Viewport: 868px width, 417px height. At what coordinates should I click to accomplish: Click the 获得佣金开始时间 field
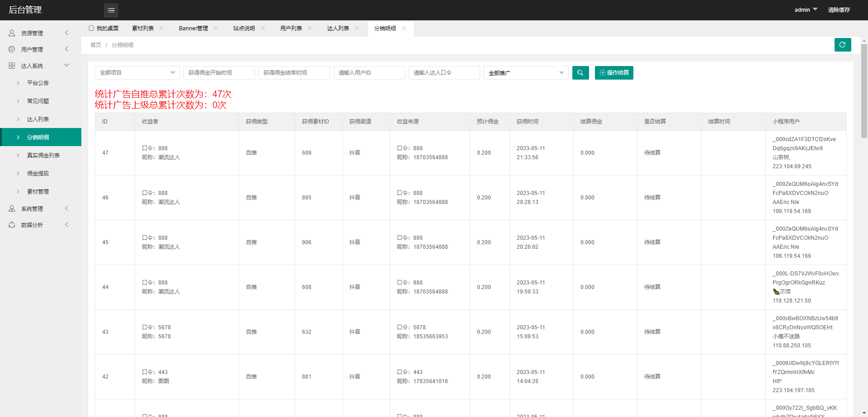(x=219, y=73)
